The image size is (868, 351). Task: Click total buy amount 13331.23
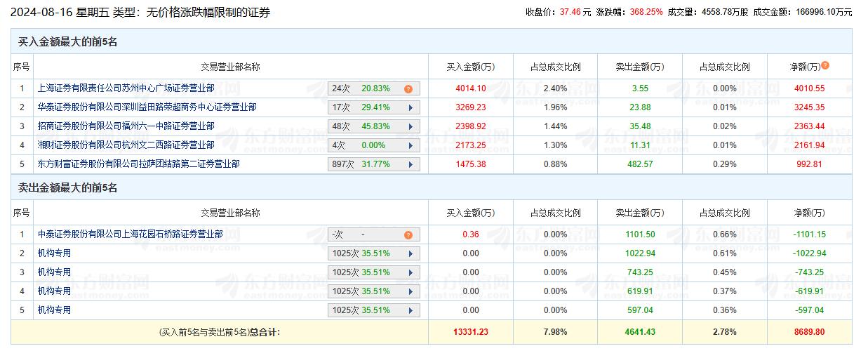(x=471, y=332)
